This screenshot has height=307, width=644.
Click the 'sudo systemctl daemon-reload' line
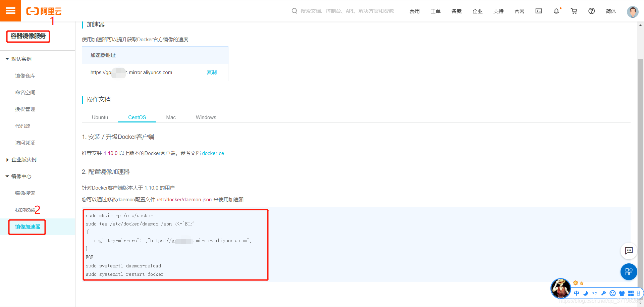[123, 266]
